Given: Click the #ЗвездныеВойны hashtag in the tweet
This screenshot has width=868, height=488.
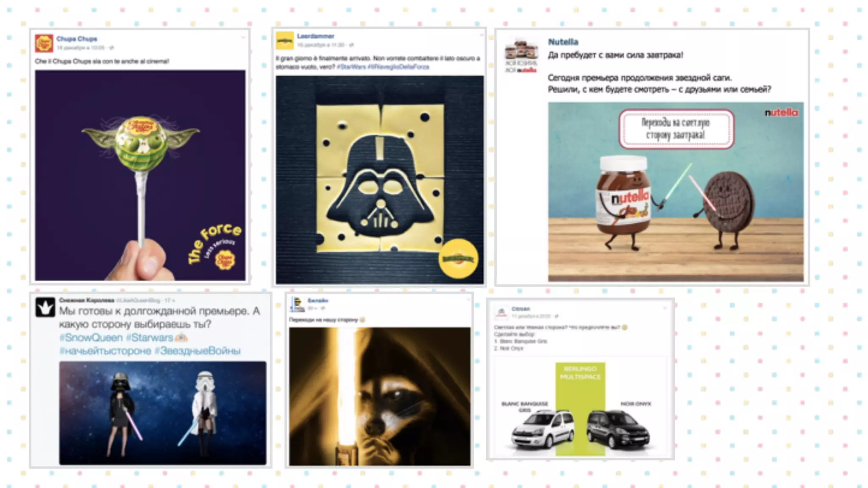Looking at the screenshot, I should coord(198,351).
